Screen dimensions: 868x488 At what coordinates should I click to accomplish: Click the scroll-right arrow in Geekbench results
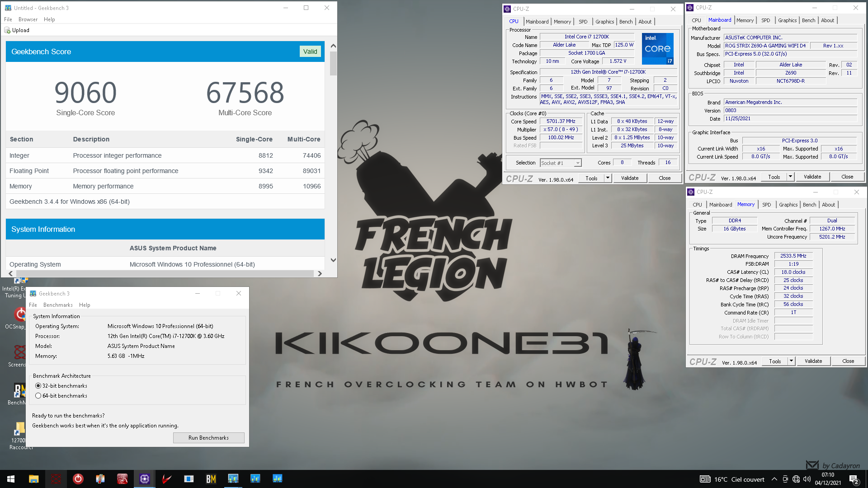point(320,273)
